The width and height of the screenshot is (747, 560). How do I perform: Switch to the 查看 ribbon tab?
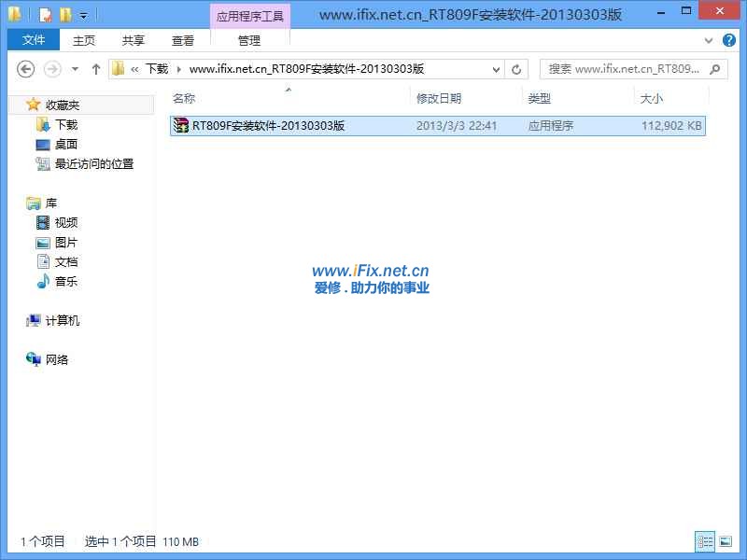pyautogui.click(x=183, y=40)
